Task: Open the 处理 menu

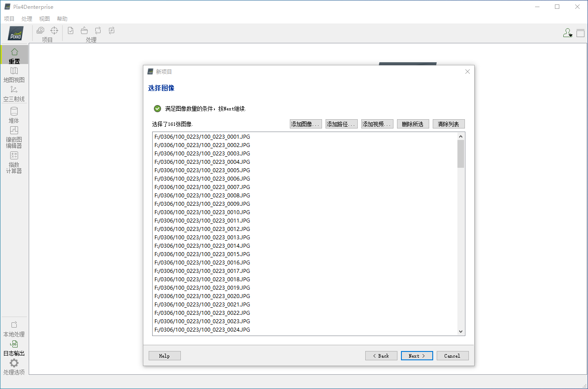Action: [x=27, y=19]
